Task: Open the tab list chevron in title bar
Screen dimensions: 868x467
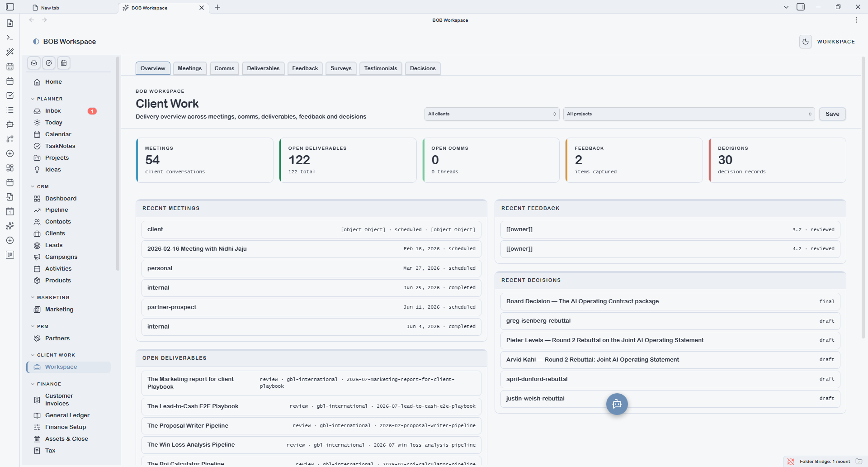Action: 786,7
